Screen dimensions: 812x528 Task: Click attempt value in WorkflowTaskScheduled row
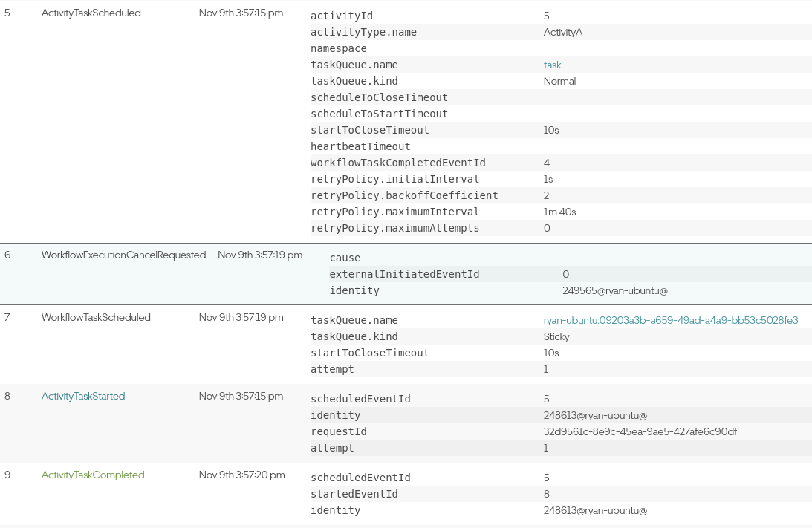(x=546, y=369)
